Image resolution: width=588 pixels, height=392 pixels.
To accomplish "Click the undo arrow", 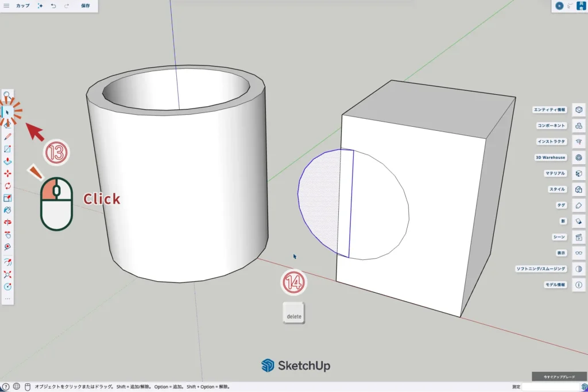I will click(x=53, y=6).
